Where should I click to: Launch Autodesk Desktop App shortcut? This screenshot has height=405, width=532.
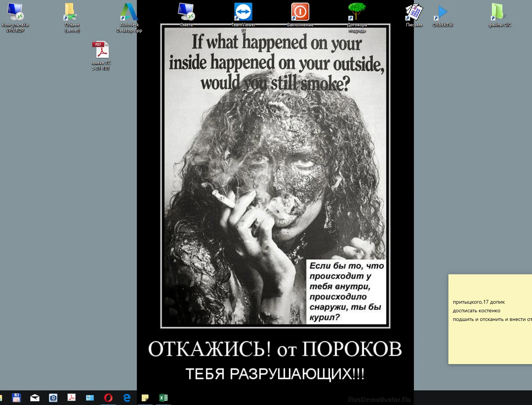click(129, 12)
